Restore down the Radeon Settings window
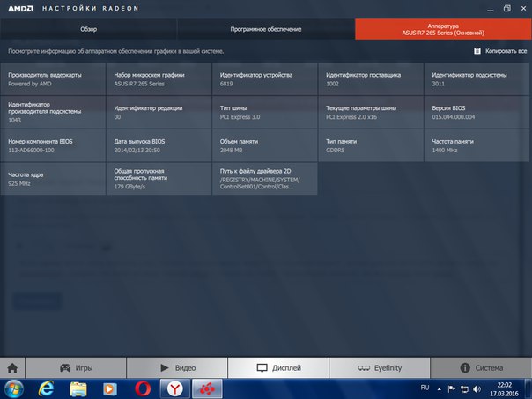 tap(506, 9)
